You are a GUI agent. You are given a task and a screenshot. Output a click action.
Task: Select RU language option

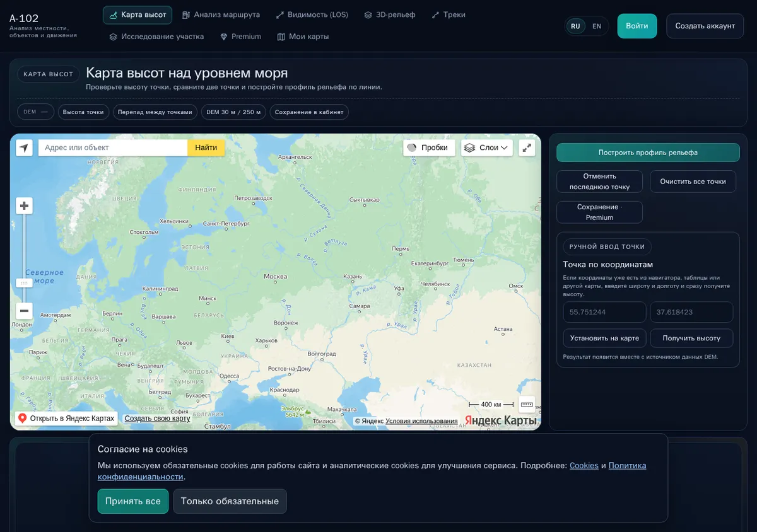pos(575,26)
